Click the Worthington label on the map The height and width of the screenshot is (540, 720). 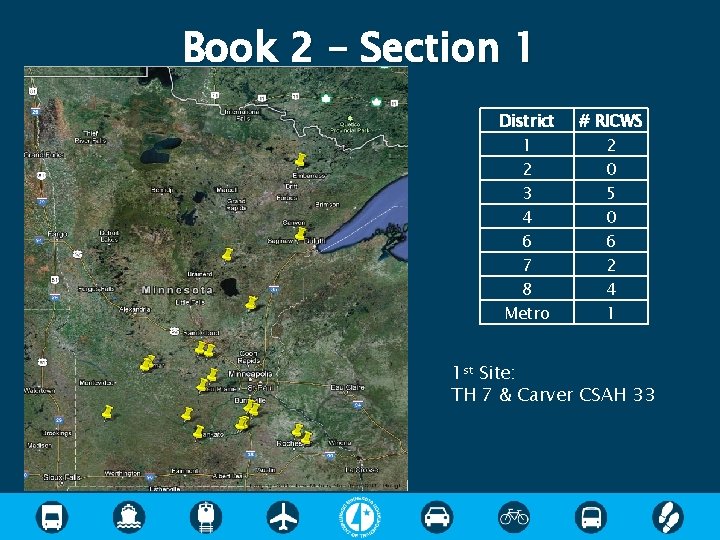(x=122, y=473)
